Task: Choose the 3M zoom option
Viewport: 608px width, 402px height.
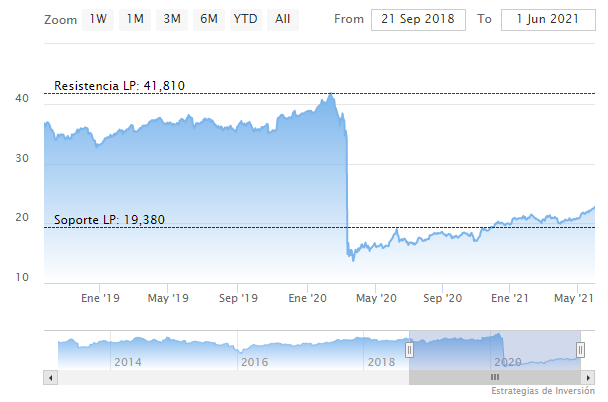Action: [x=172, y=19]
